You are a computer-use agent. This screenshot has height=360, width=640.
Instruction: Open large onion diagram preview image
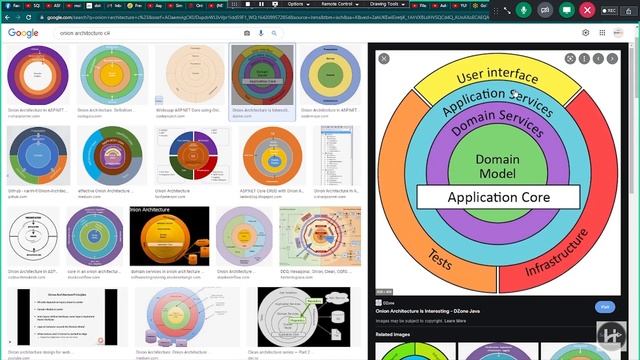(498, 173)
